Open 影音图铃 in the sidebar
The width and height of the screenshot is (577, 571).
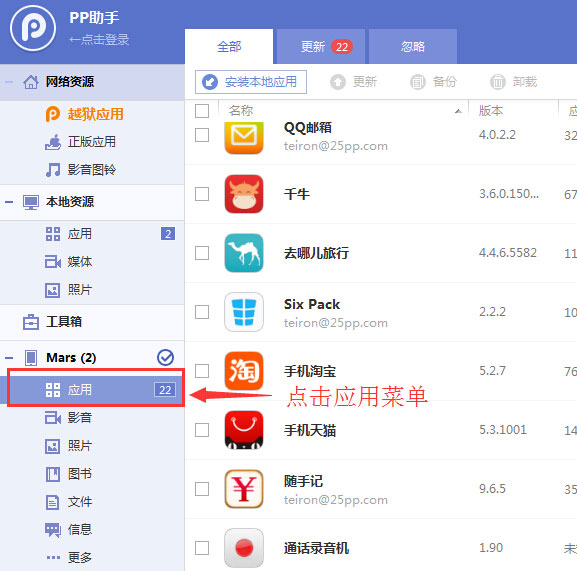tap(92, 170)
